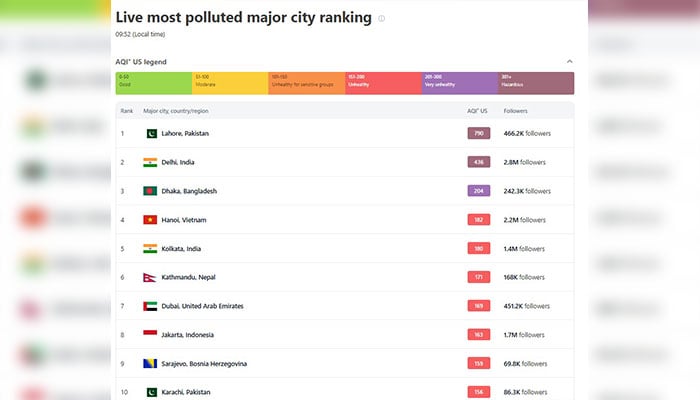Click the Bosnia Herzegovina flag beside Sarajevo

point(150,363)
